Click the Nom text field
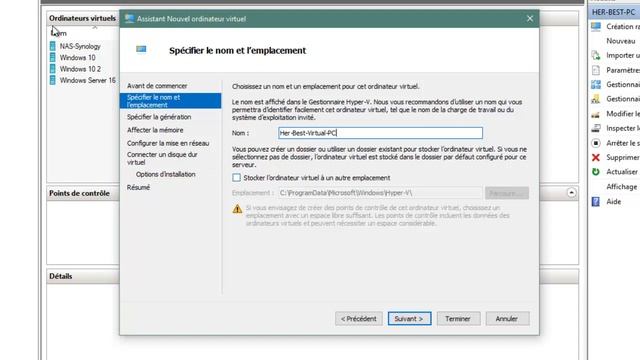Viewport: 640px width, 360px height. 380,133
